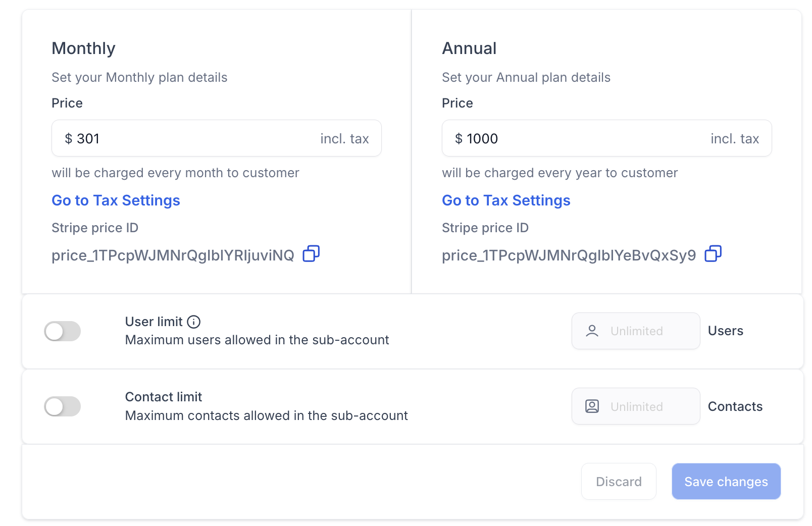
Task: Copy the Monthly Stripe price ID
Action: 311,254
